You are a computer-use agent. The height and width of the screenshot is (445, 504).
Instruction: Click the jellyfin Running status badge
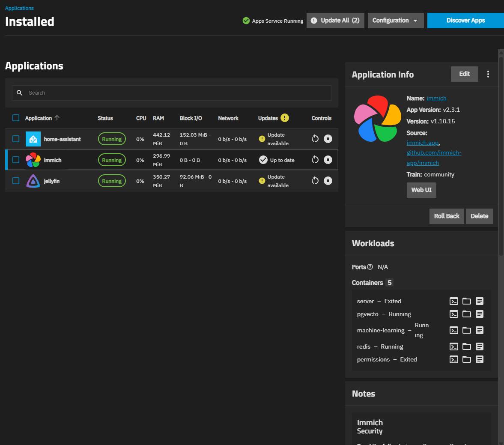coord(112,181)
